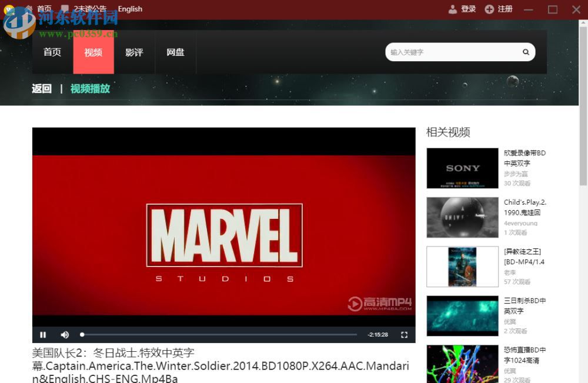Maximize the application window
The height and width of the screenshot is (383, 588).
(552, 9)
